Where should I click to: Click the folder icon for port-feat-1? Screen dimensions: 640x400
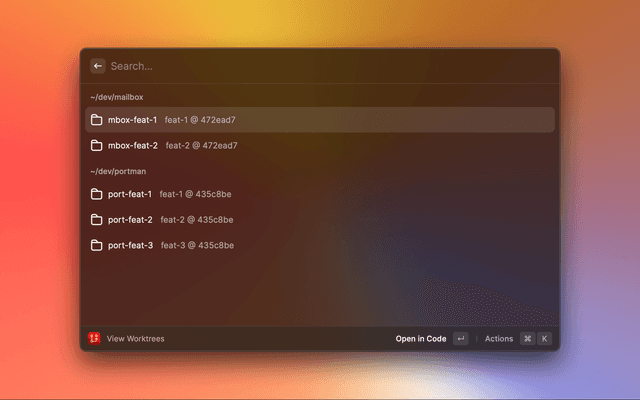pos(97,194)
